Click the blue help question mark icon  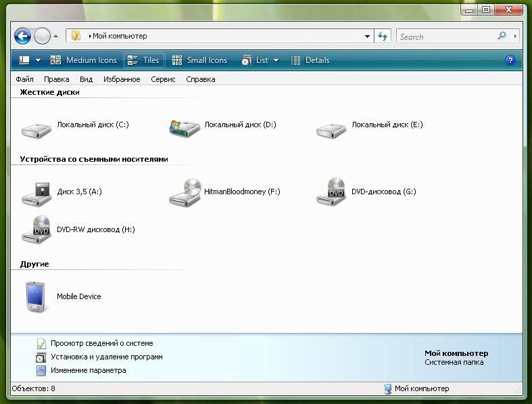[510, 60]
